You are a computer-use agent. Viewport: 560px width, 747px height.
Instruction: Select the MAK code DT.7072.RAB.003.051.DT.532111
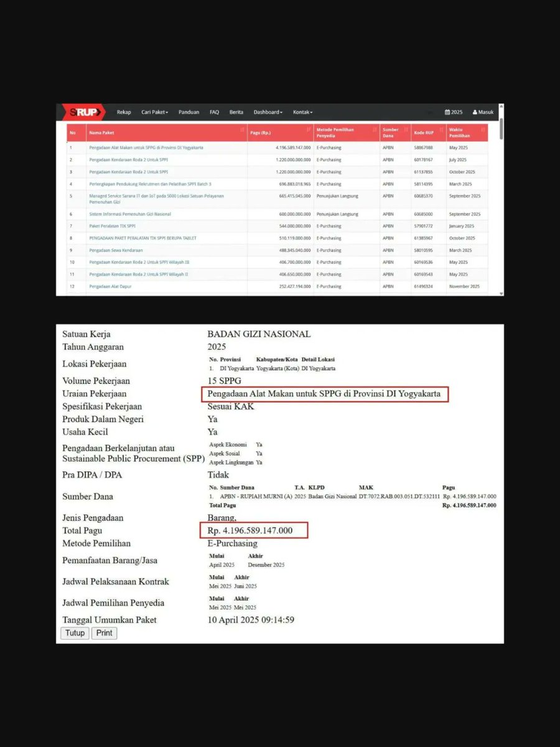(399, 496)
